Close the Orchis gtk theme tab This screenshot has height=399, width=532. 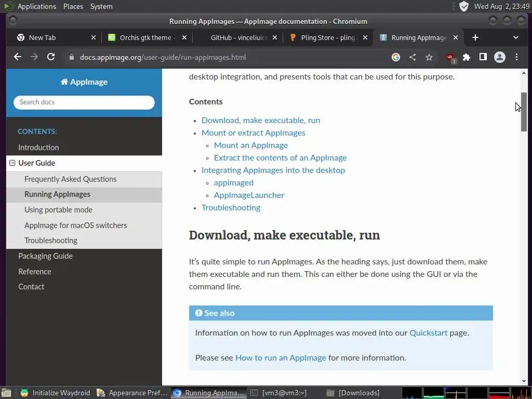[x=184, y=37]
